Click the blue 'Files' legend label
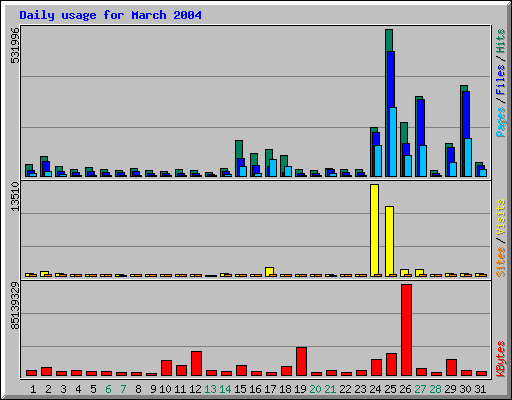 pos(501,79)
